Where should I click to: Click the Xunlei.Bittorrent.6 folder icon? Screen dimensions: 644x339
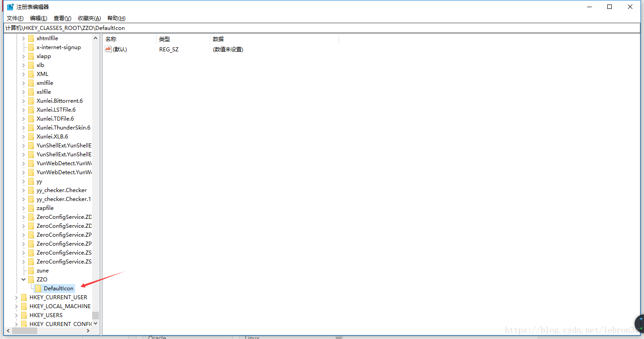pos(31,100)
